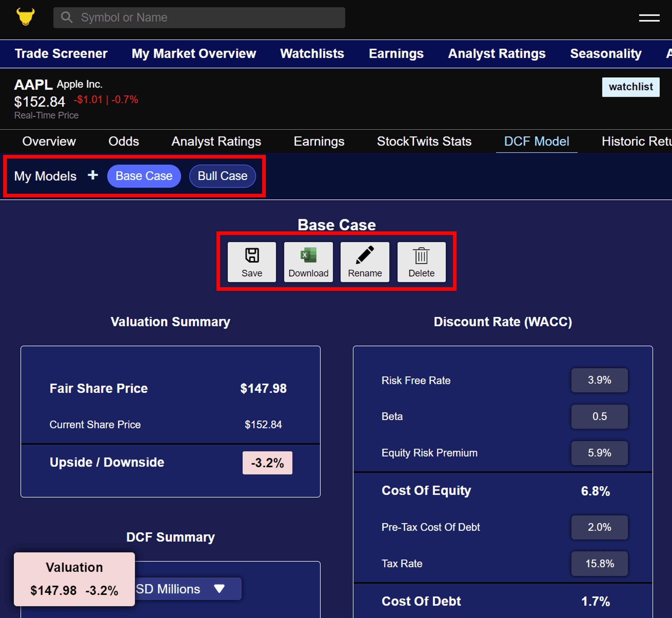Click the Discount Rate (WACC) heading
The width and height of the screenshot is (672, 618).
click(503, 322)
